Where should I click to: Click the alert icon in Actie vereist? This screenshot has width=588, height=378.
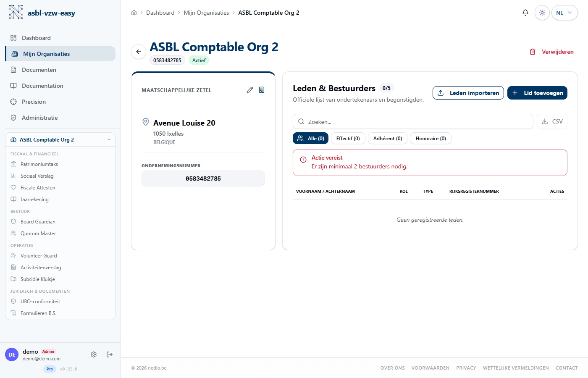click(x=303, y=160)
